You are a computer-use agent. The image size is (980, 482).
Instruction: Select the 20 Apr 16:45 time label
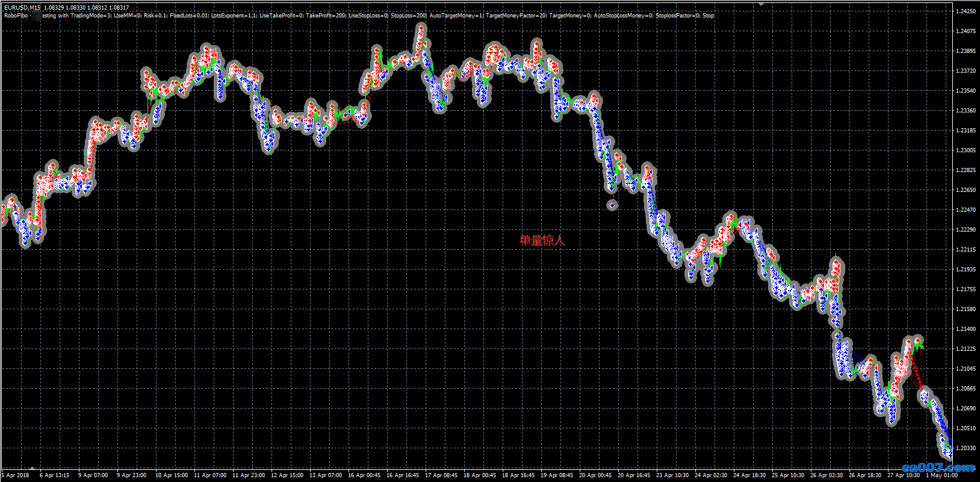pos(634,475)
